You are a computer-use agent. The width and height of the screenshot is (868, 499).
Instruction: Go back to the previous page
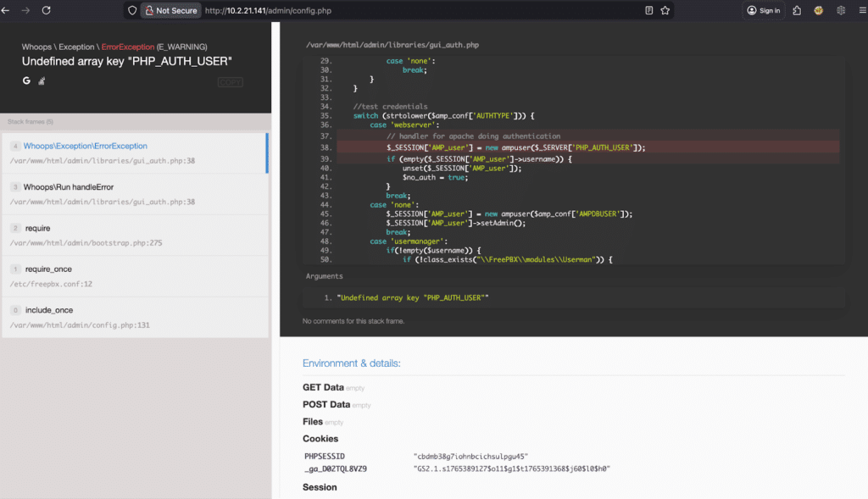click(x=6, y=10)
